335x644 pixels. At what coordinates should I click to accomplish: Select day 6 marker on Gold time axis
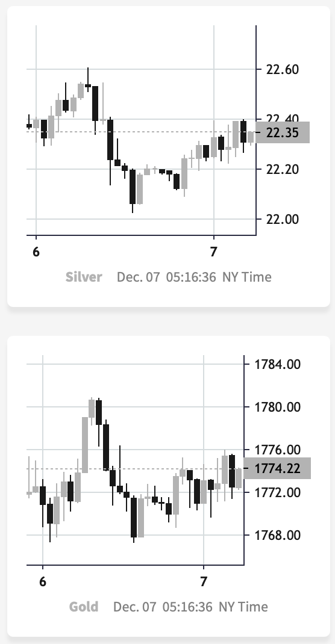click(42, 582)
